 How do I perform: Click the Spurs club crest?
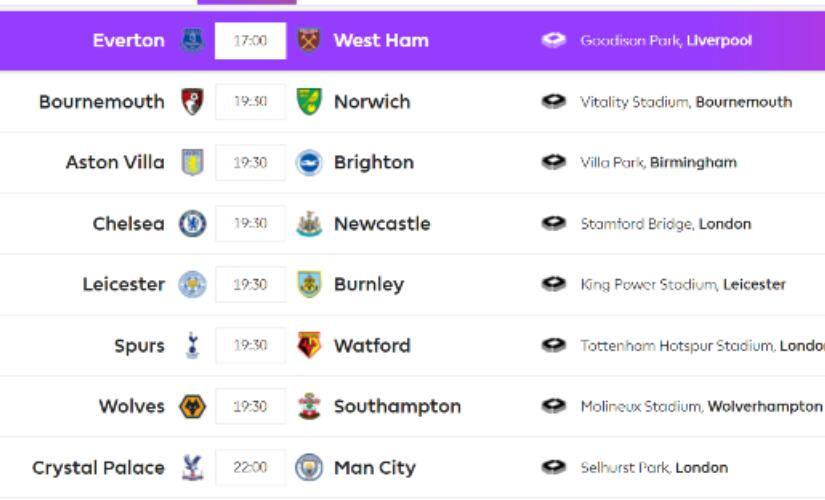[192, 346]
